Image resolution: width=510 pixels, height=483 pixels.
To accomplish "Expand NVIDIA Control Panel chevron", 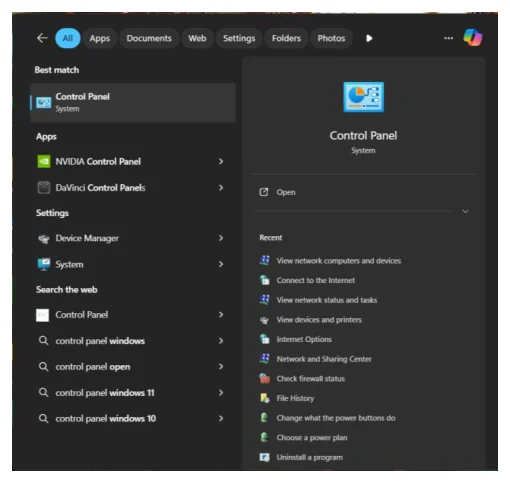I will click(x=221, y=161).
